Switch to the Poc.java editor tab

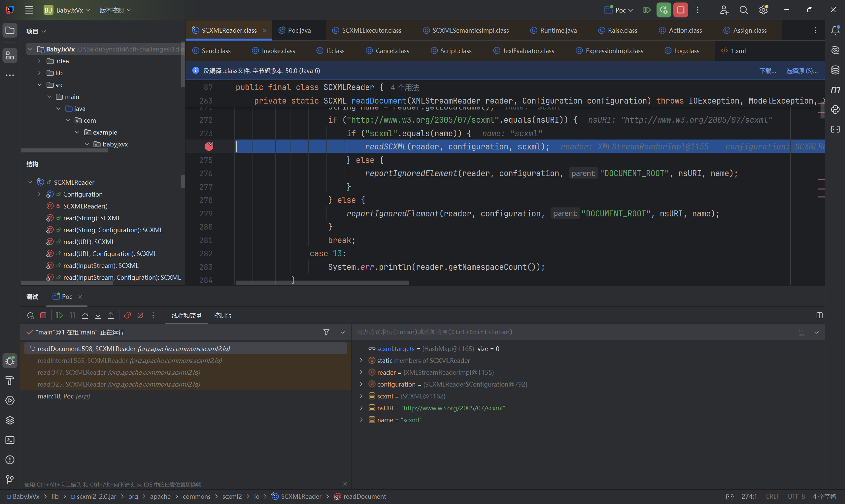point(299,30)
